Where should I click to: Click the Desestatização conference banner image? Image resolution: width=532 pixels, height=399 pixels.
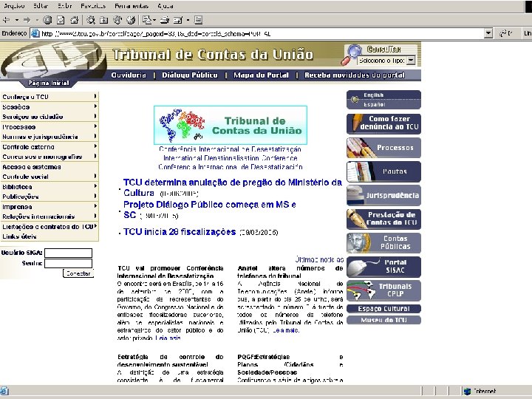click(x=231, y=125)
